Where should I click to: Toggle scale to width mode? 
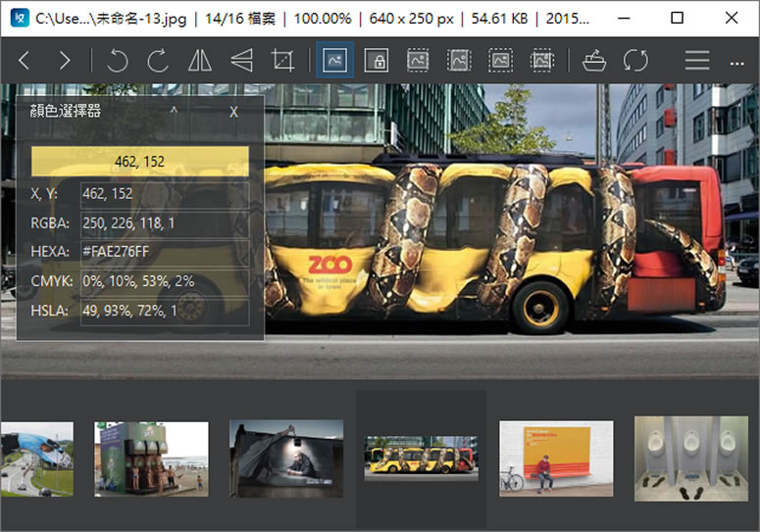click(x=418, y=61)
